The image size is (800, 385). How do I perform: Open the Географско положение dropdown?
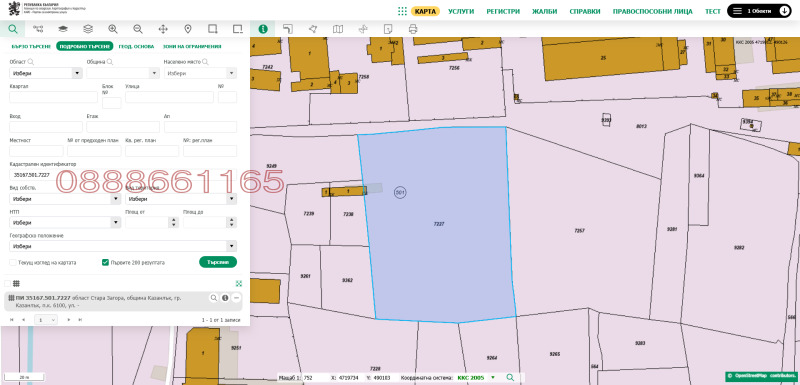point(123,246)
